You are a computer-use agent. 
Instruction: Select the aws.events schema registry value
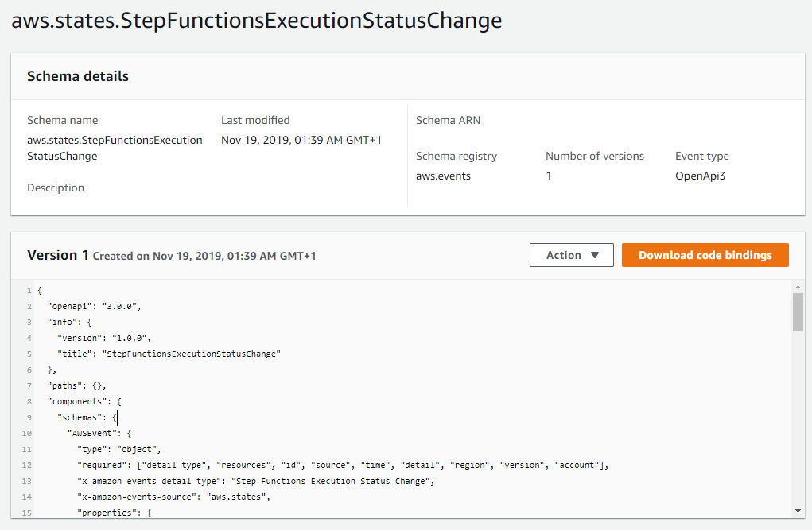click(443, 176)
